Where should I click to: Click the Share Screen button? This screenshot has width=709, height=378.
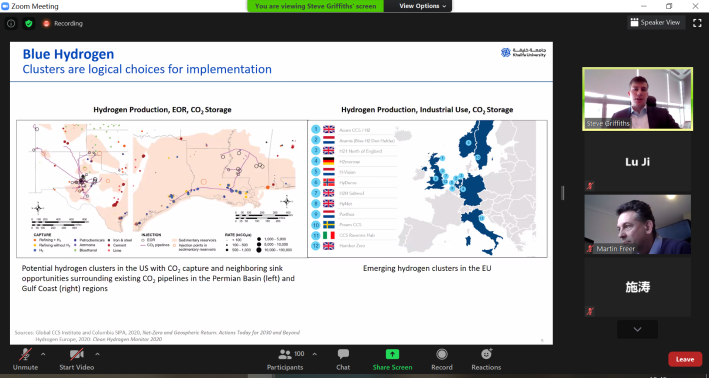(392, 359)
